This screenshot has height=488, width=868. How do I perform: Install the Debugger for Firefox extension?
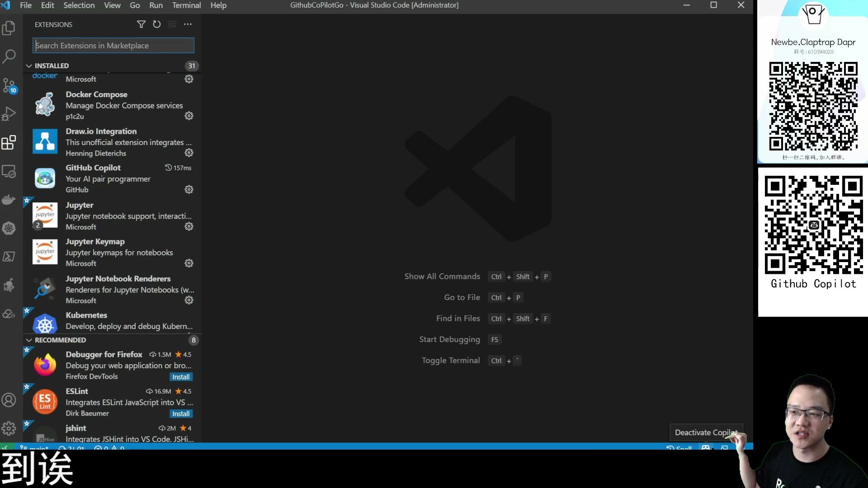tap(181, 377)
